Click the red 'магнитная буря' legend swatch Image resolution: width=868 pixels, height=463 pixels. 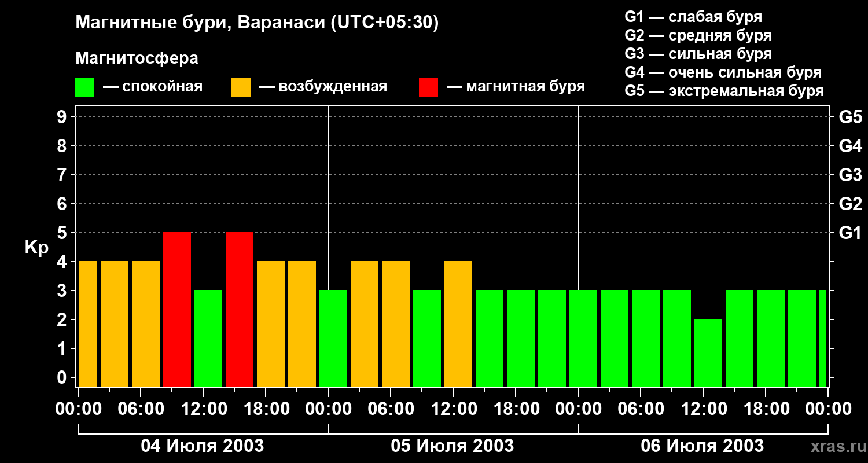pyautogui.click(x=428, y=87)
